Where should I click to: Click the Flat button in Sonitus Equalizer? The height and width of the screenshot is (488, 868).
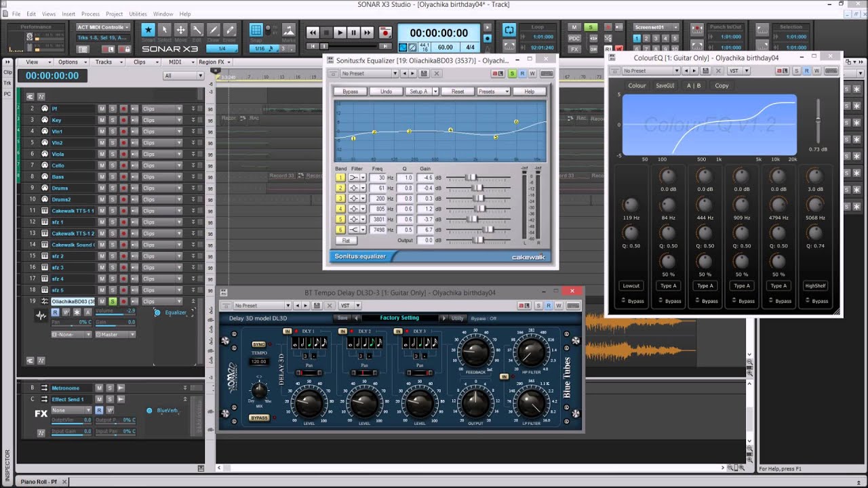point(346,241)
